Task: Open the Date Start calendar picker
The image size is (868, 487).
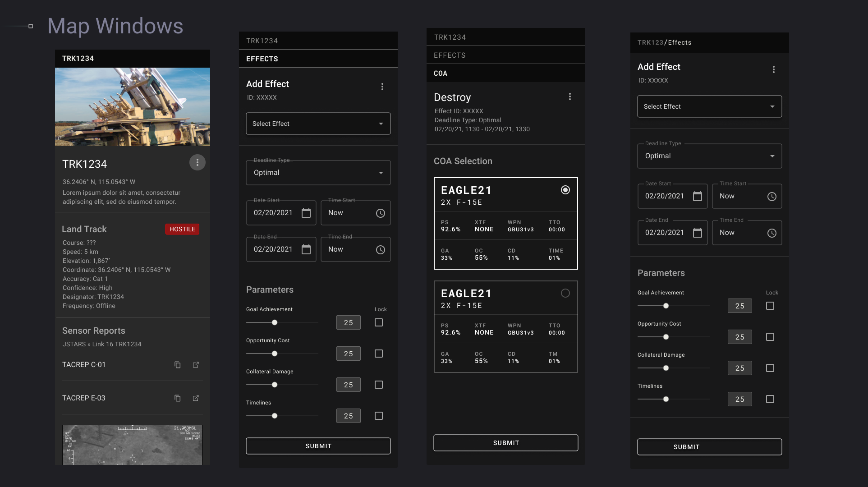Action: click(307, 212)
